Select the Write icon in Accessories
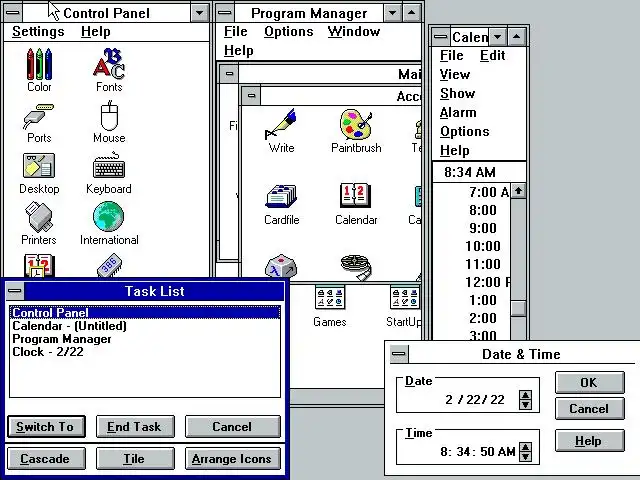The width and height of the screenshot is (640, 480). pos(281,131)
